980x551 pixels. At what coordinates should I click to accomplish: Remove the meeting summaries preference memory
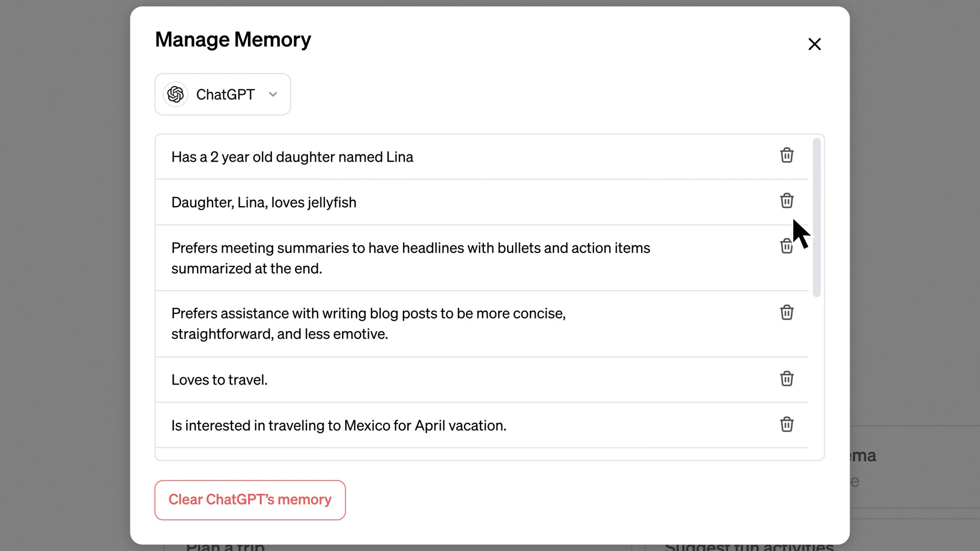786,246
